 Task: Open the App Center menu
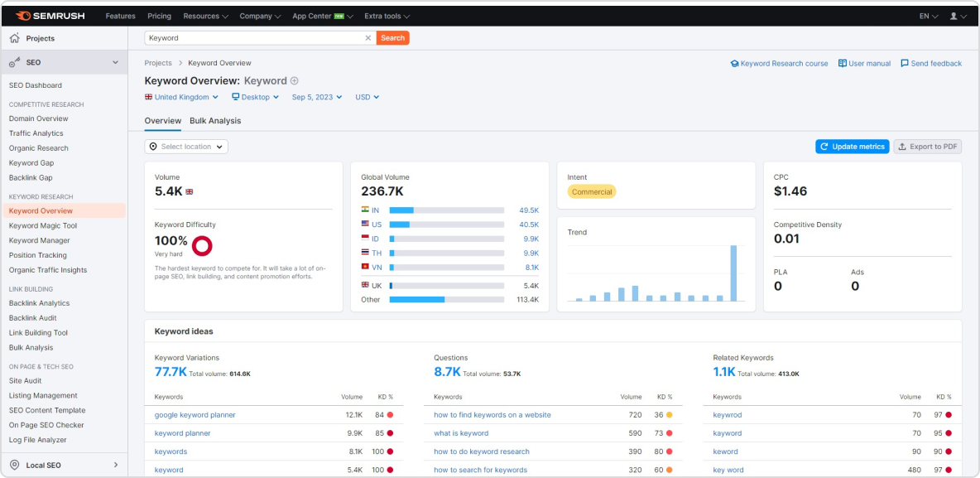323,17
